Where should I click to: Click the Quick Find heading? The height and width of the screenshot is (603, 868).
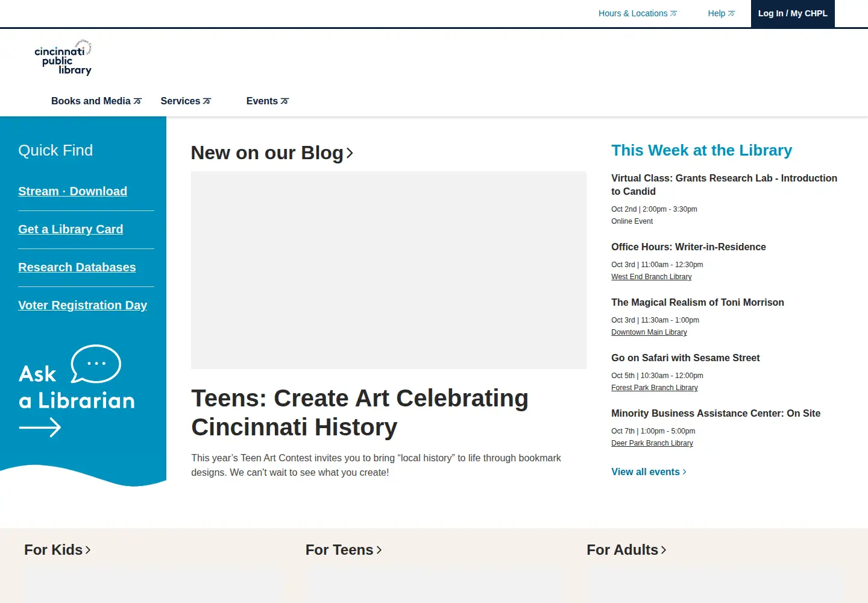click(55, 150)
